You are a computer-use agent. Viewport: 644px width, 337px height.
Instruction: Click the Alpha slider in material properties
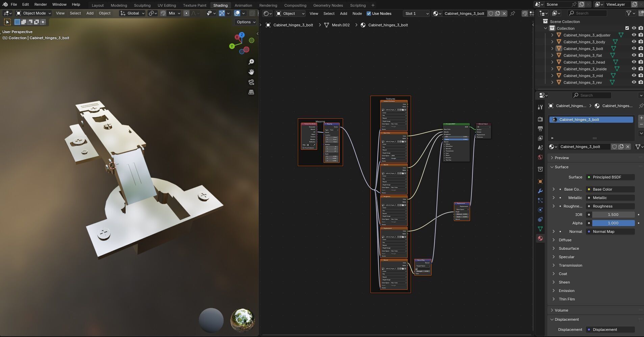(613, 223)
